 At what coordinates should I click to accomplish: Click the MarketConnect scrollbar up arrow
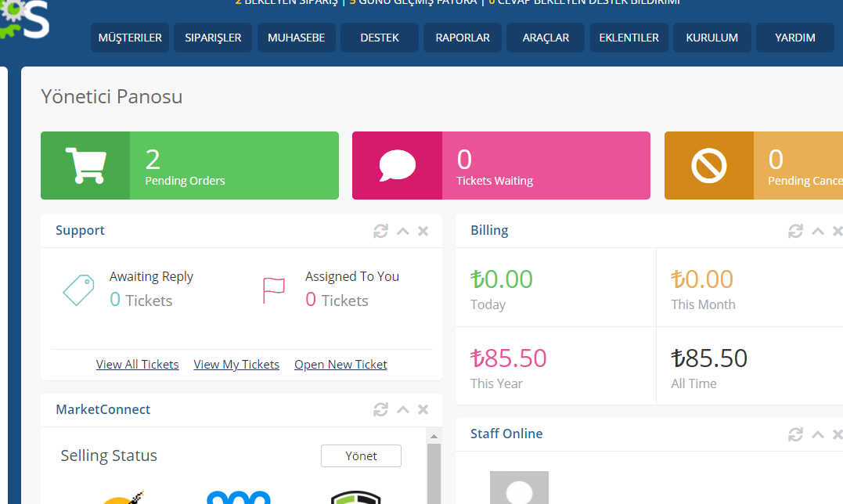pos(434,435)
